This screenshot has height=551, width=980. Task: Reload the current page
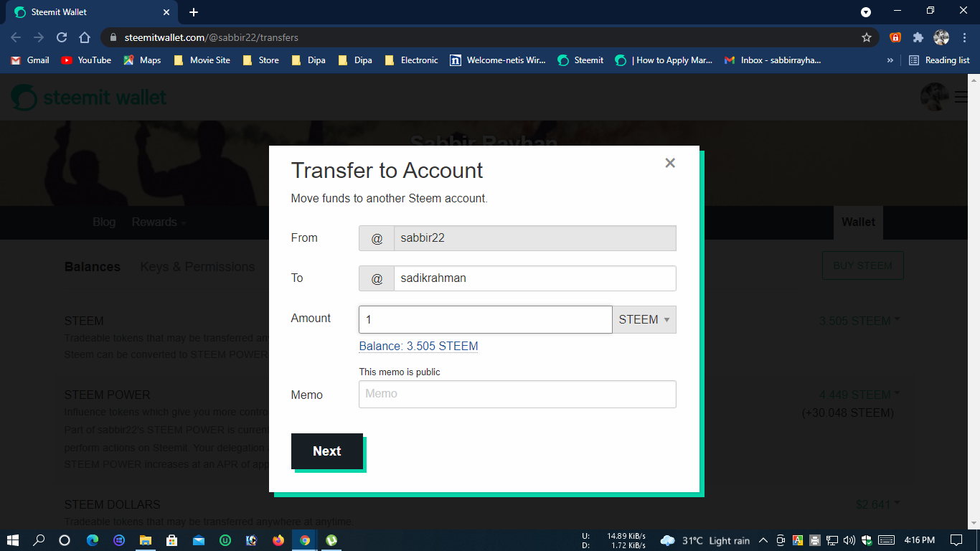62,37
